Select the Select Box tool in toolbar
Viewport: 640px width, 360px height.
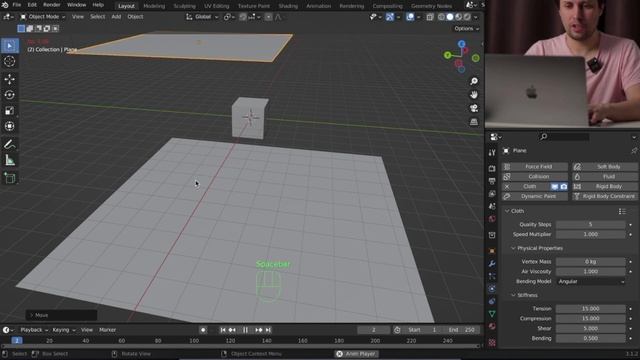pyautogui.click(x=10, y=46)
